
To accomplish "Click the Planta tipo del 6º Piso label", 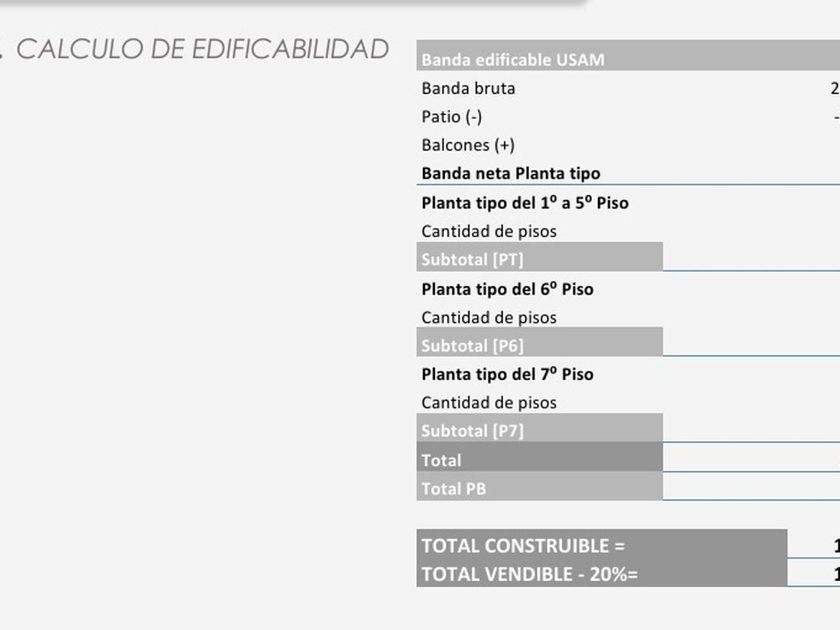I will pos(507,289).
